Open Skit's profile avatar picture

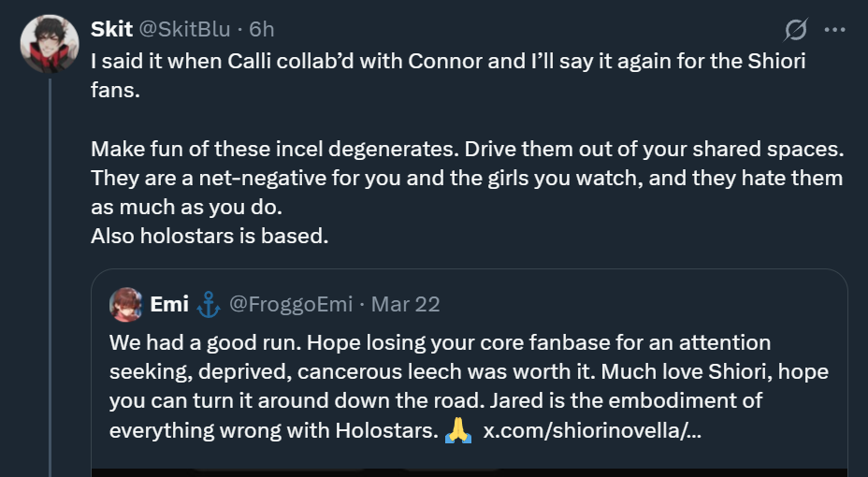click(x=49, y=43)
